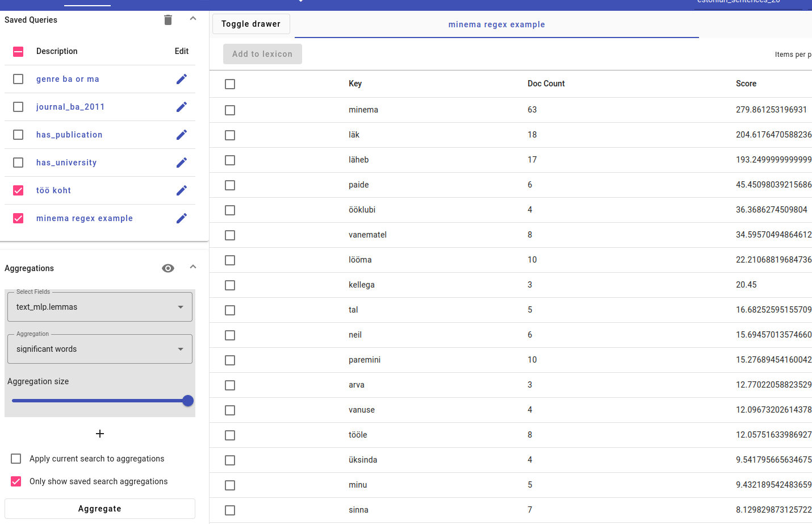Select the 'neil' row checkbox

coord(230,335)
